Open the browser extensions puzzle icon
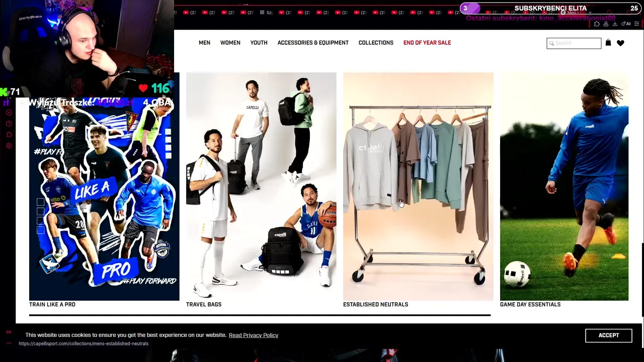644x362 pixels. point(597,24)
